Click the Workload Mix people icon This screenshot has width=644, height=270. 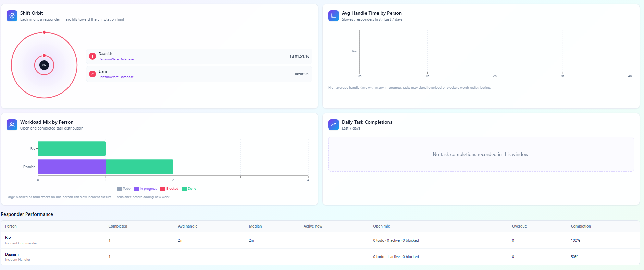click(12, 125)
